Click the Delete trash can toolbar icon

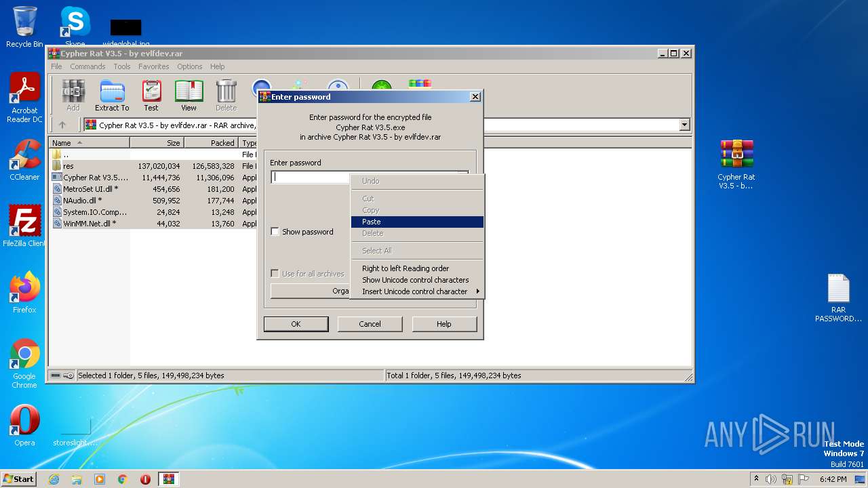226,95
